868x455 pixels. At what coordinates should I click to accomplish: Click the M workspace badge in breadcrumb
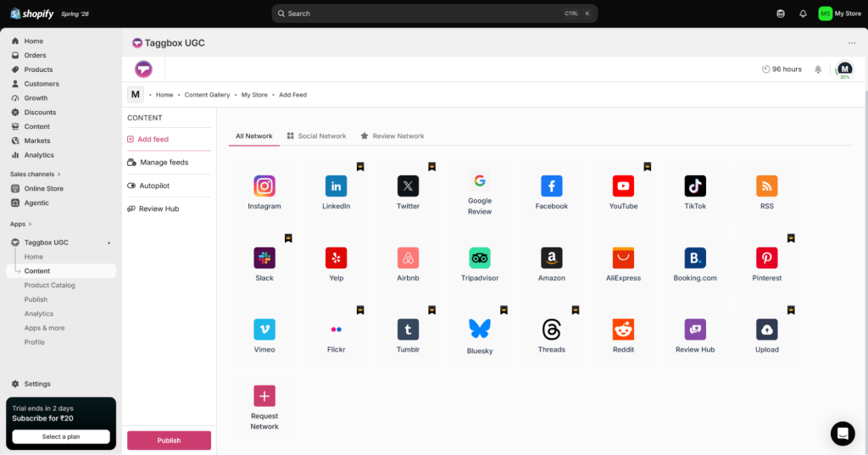click(x=136, y=95)
